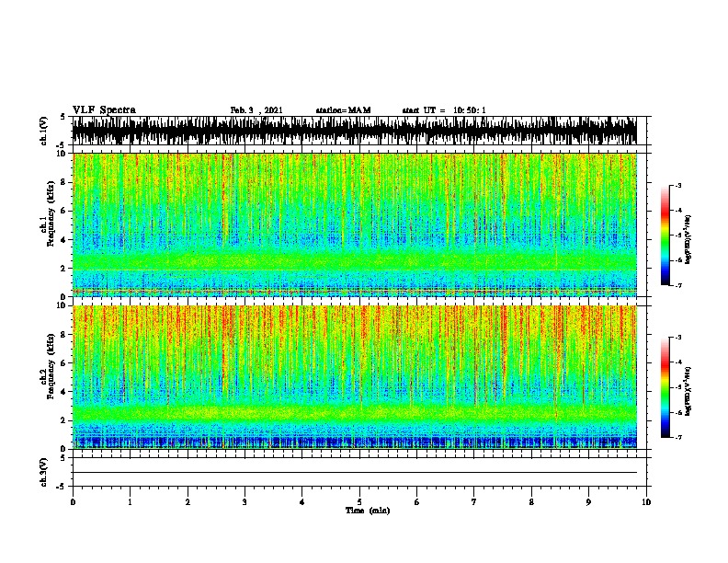The width and height of the screenshot is (728, 563).
Task: Click the -3 label on ch.1 color scale
Action: pyautogui.click(x=678, y=186)
